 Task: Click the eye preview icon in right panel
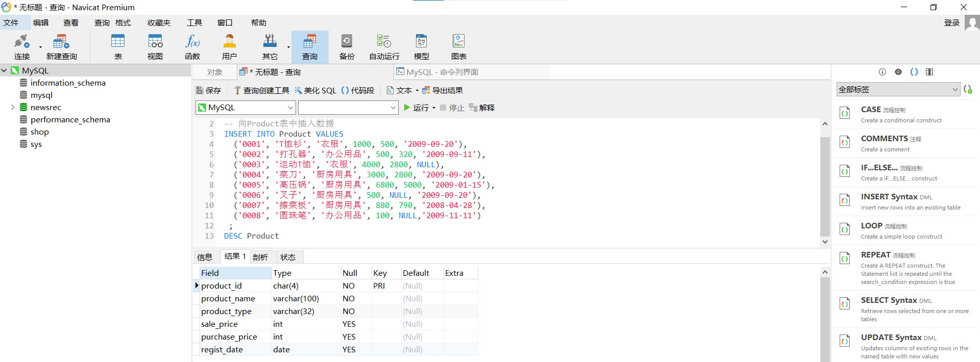coord(898,72)
